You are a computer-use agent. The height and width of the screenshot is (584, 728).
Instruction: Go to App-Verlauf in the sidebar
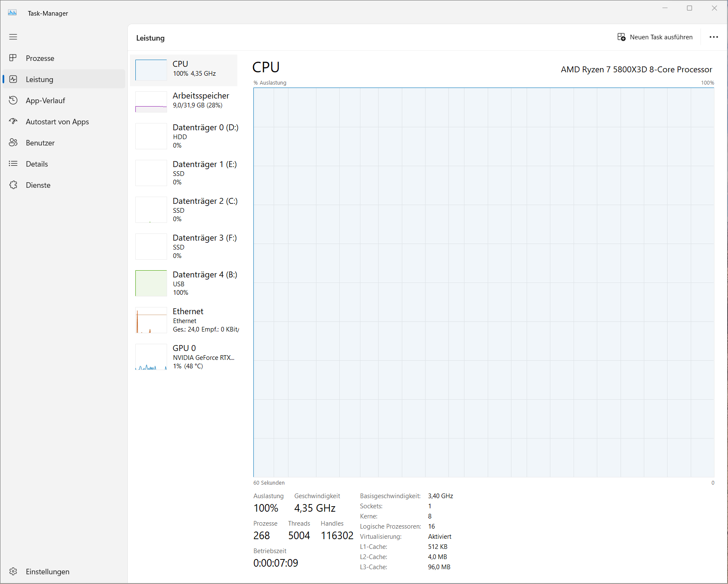63,100
